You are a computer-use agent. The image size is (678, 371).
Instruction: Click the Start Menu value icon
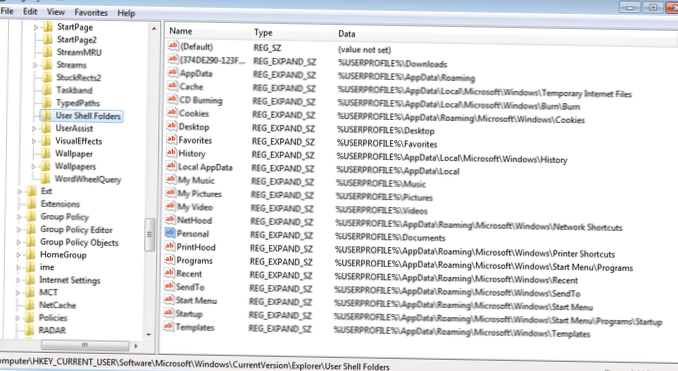168,300
